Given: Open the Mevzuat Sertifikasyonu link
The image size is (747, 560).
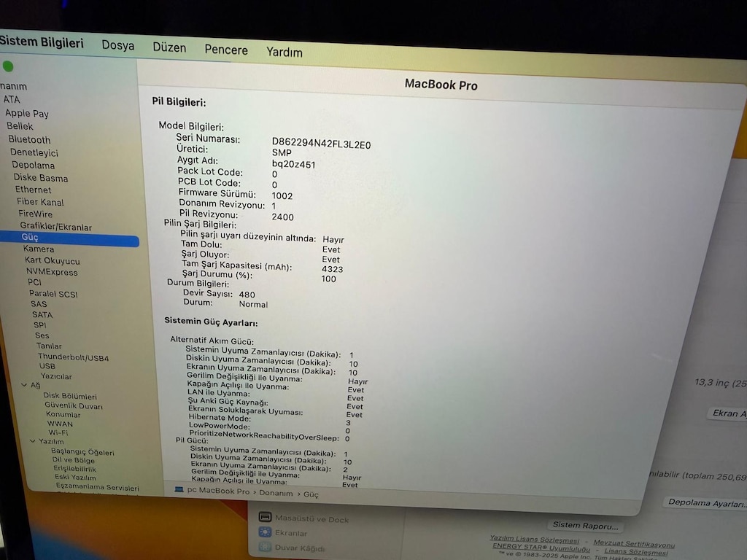Looking at the screenshot, I should (634, 543).
